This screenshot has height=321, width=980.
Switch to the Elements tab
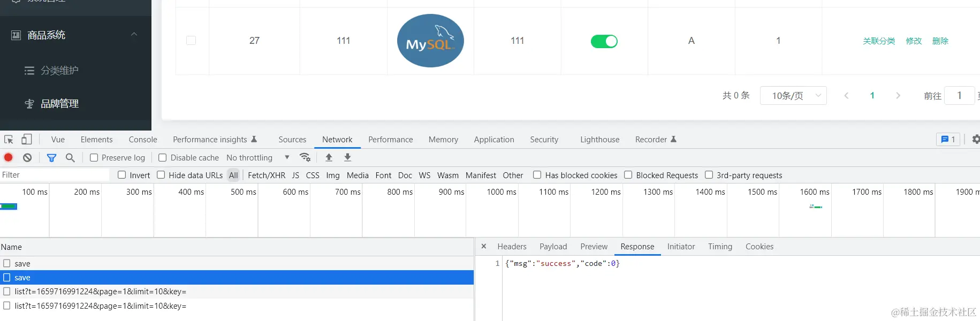pyautogui.click(x=97, y=140)
